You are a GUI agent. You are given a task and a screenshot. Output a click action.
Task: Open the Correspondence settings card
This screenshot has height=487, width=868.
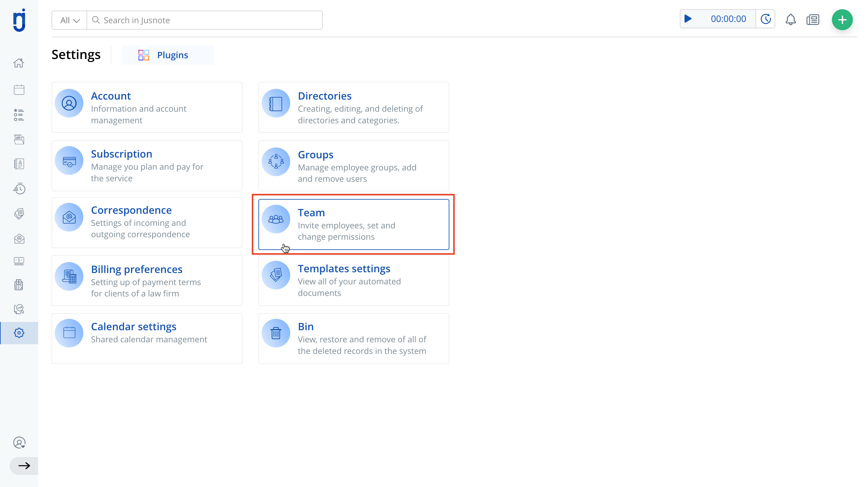(147, 223)
